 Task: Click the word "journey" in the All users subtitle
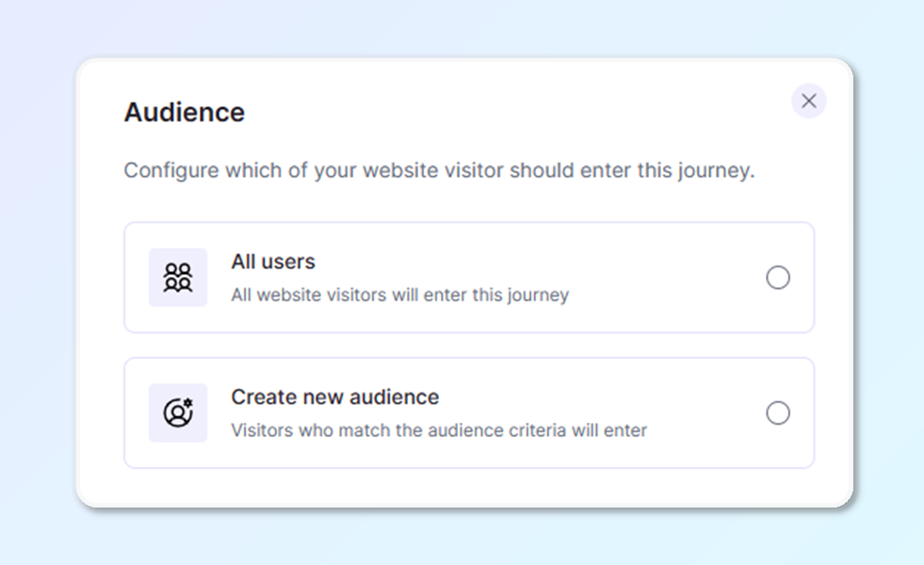tap(538, 295)
